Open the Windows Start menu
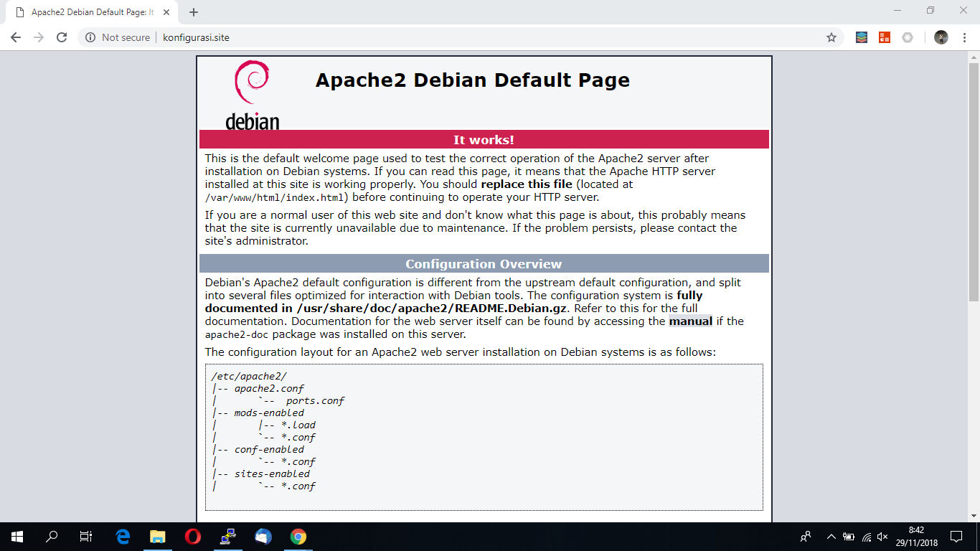 coord(17,536)
